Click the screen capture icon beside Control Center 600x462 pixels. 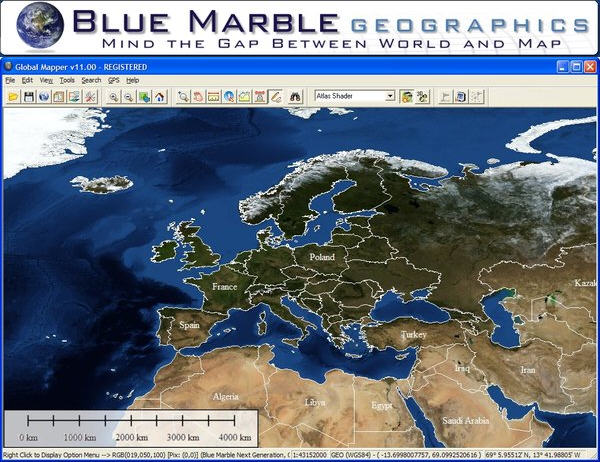click(x=74, y=96)
